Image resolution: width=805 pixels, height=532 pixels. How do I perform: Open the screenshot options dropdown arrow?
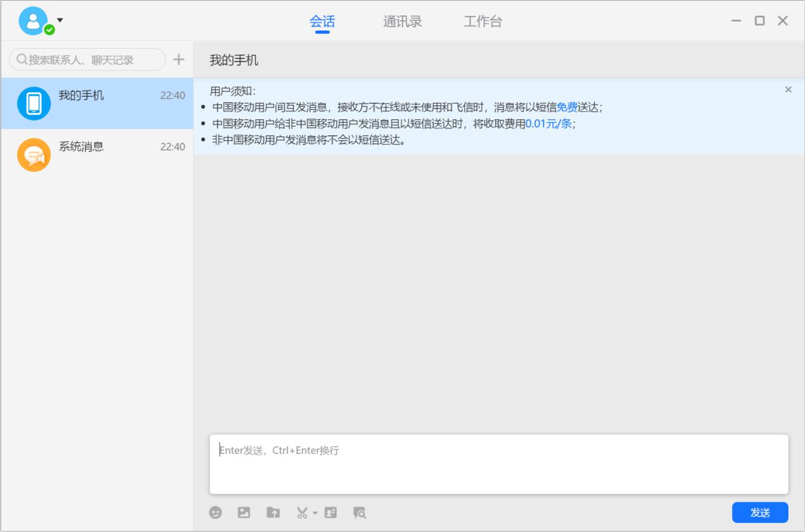click(315, 513)
